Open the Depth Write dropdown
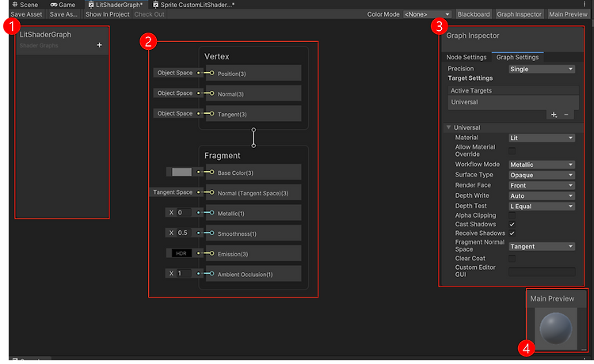The height and width of the screenshot is (364, 594). (542, 196)
